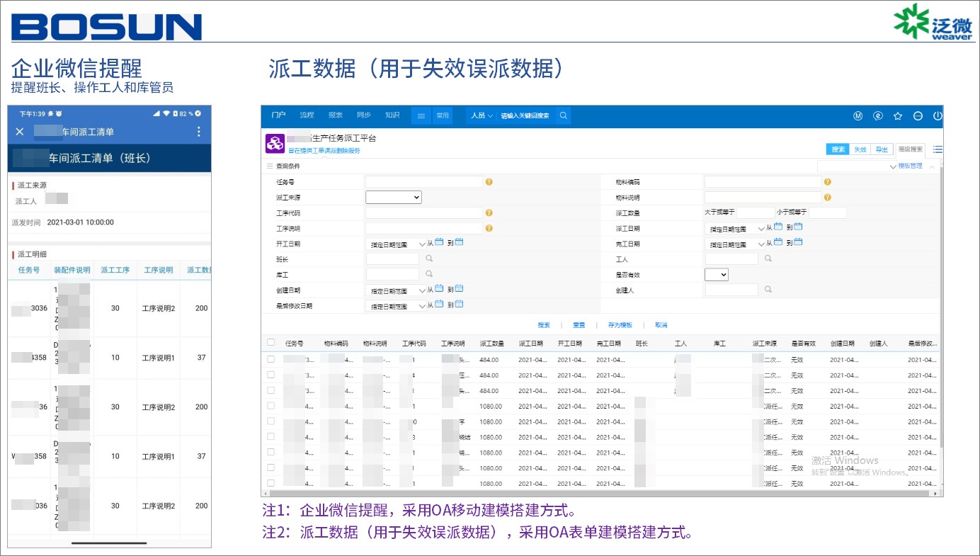Click the top keyword search input box
The width and height of the screenshot is (980, 556).
coord(527,115)
